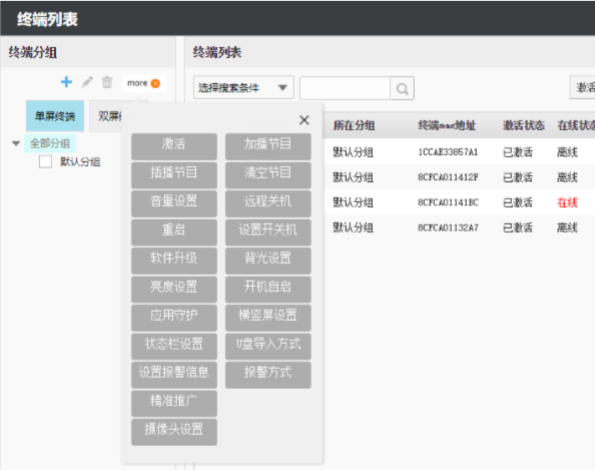
Task: Click the pencil edit-group icon
Action: tap(87, 82)
